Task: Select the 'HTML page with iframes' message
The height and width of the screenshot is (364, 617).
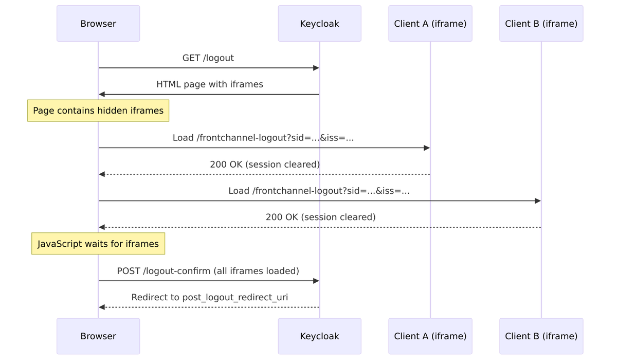Action: 209,84
